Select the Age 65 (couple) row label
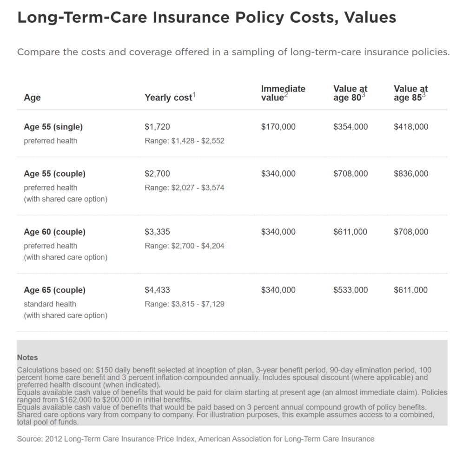This screenshot has height=450, width=476. [55, 290]
